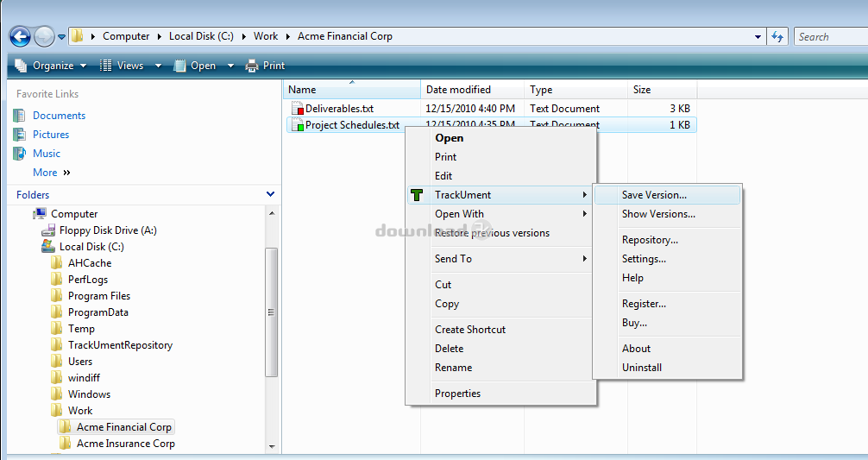Show More favorite links
This screenshot has width=868, height=460.
[52, 172]
